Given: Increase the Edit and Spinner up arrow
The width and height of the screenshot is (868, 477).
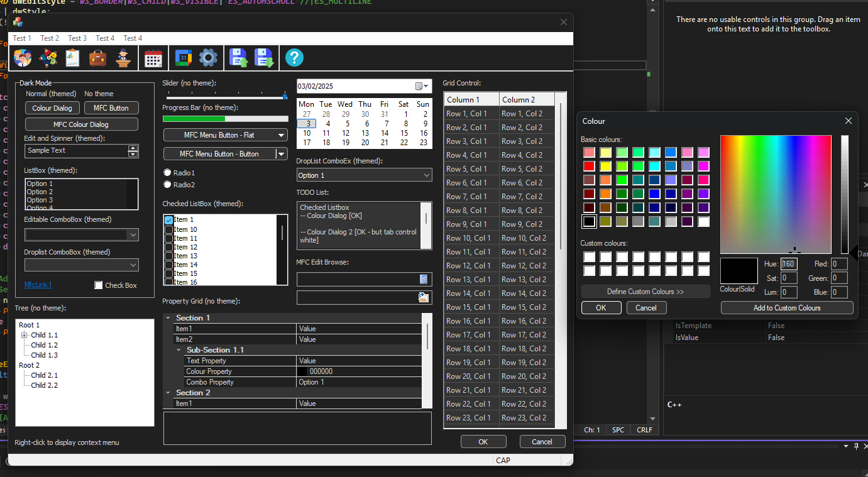Looking at the screenshot, I should [x=133, y=148].
